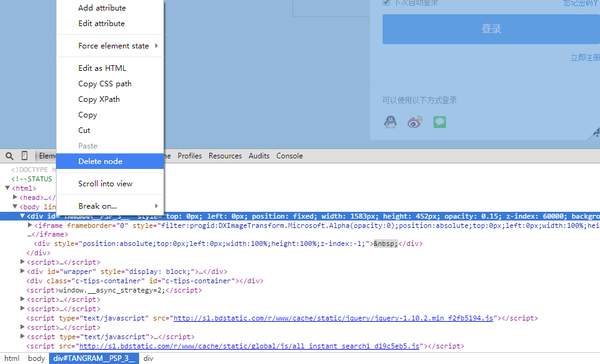Expand the div id wrapper node

[22, 271]
